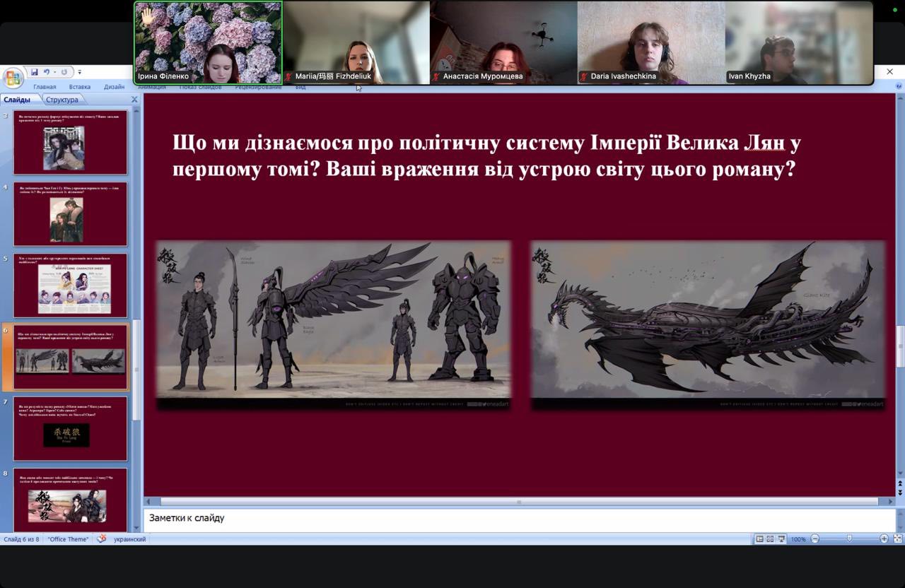Viewport: 905px width, 588px height.
Task: Open the round Office button menu
Action: point(13,77)
